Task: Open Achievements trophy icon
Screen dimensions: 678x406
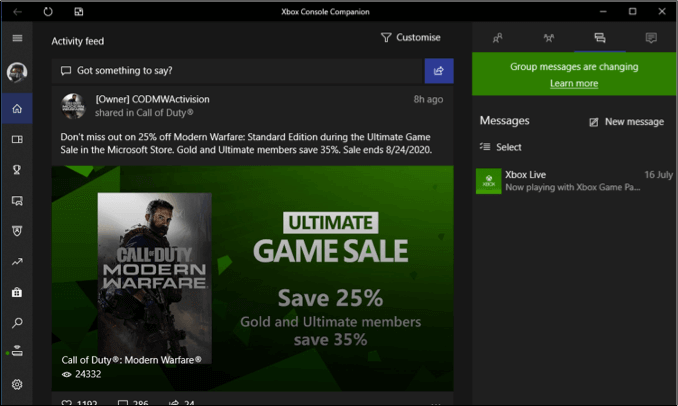Action: (x=17, y=170)
